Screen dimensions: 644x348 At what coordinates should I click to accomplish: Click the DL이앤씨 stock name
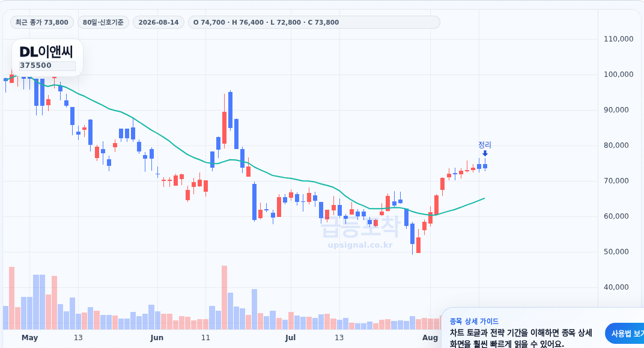click(x=46, y=52)
